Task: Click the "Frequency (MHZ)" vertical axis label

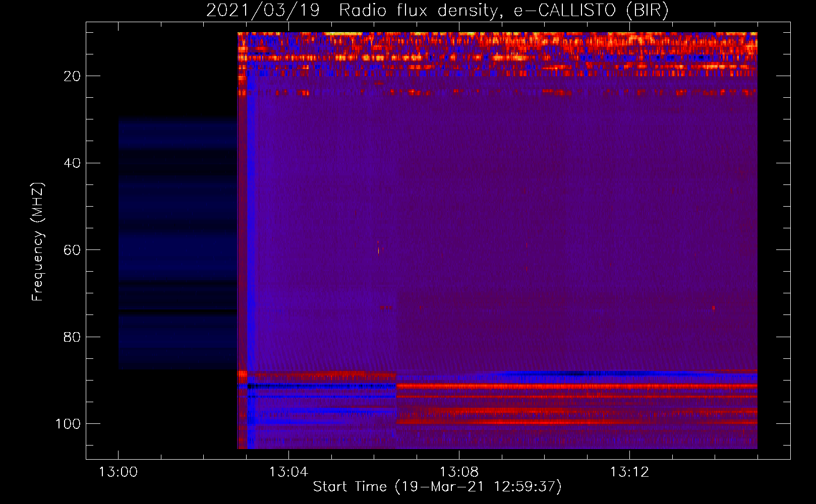Action: point(38,242)
